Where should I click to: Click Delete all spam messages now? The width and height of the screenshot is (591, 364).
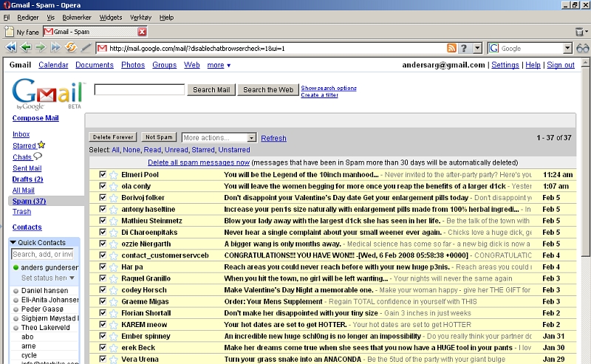[199, 162]
